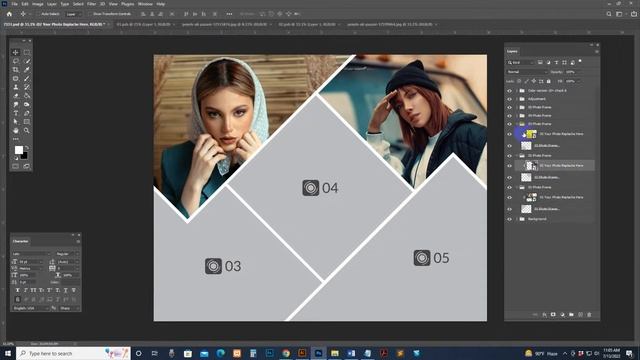Viewport: 640px width, 360px height.
Task: Click the Opacity value field
Action: coord(571,72)
